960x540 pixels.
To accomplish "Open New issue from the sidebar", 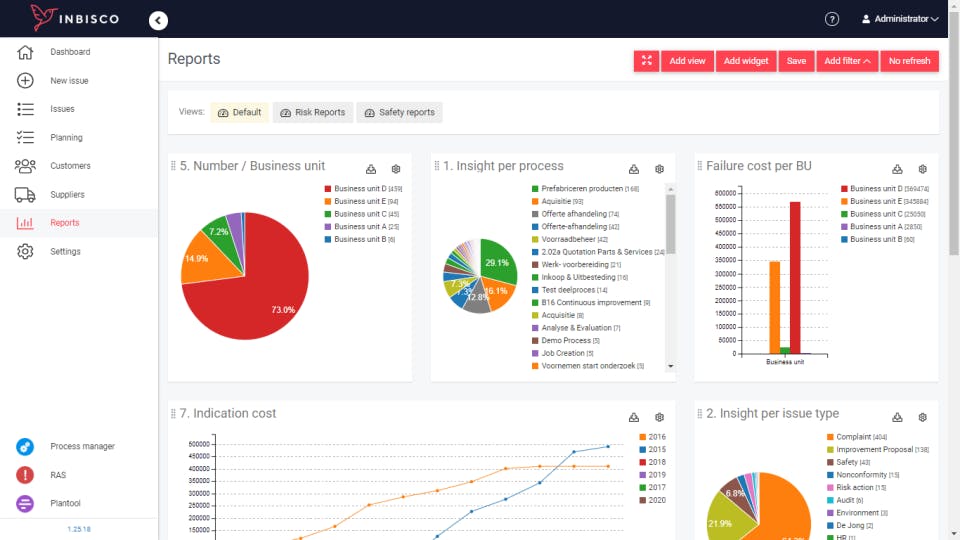I will pos(69,81).
